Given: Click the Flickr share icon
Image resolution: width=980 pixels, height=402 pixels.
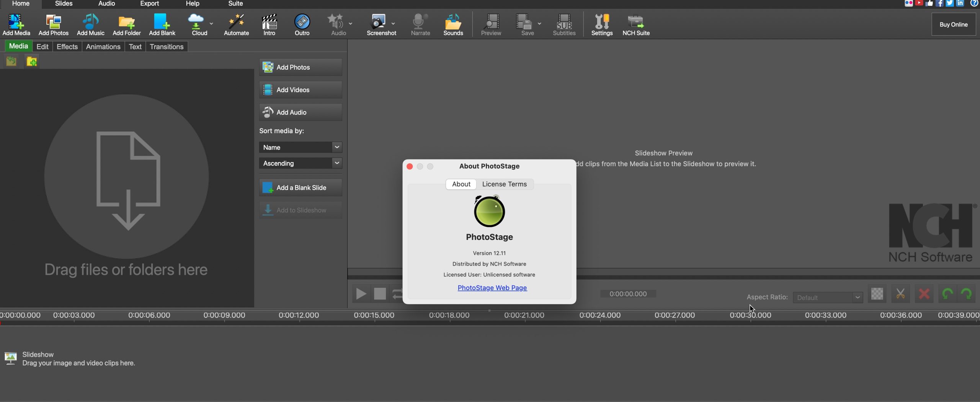Looking at the screenshot, I should pyautogui.click(x=909, y=3).
